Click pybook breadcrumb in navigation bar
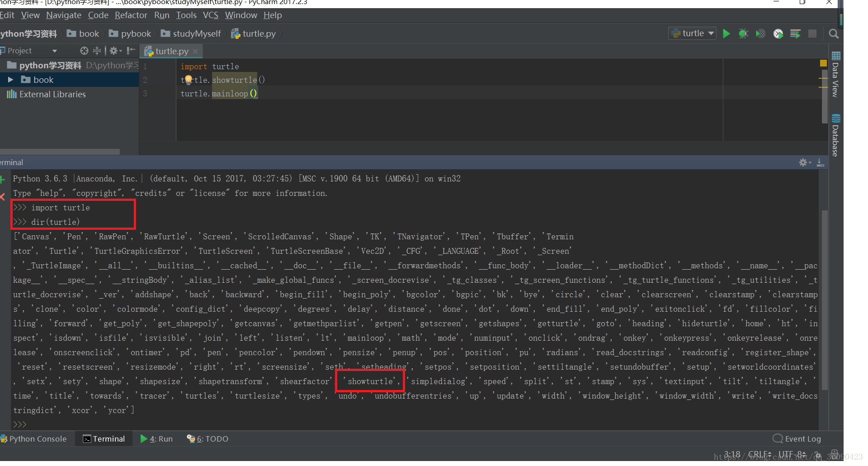Image resolution: width=868 pixels, height=466 pixels. pos(130,33)
